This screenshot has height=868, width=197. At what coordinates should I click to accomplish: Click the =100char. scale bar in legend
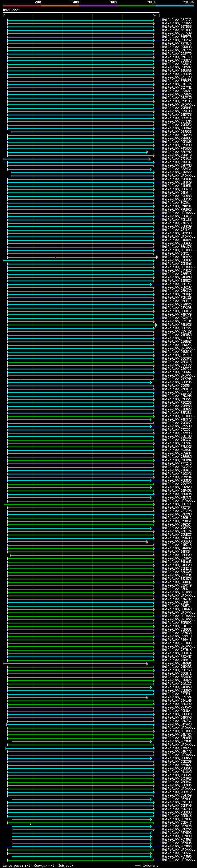[x=137, y=865]
